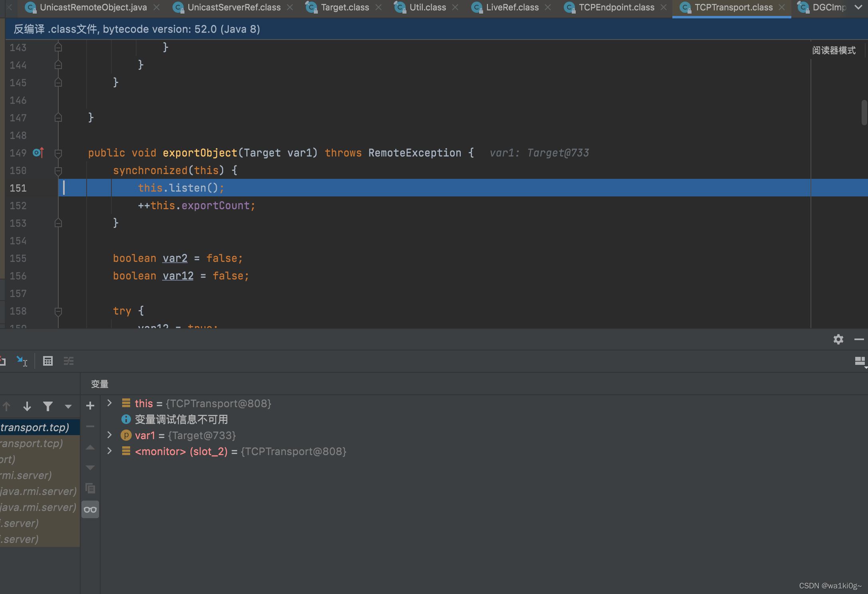Select the <monitor> (slot_2) row
Viewport: 868px width, 594px height.
484,451
